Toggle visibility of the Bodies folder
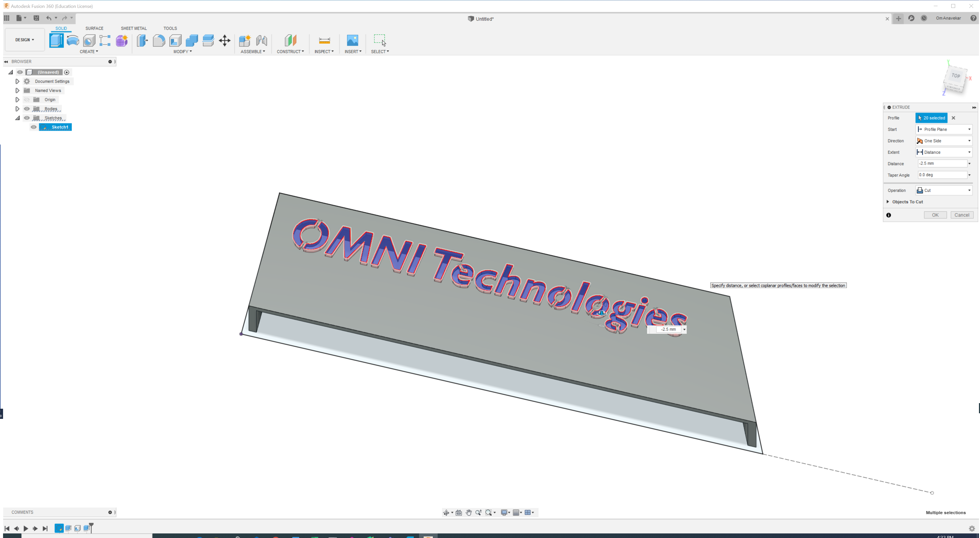Screen dimensions: 980x538 pos(27,109)
